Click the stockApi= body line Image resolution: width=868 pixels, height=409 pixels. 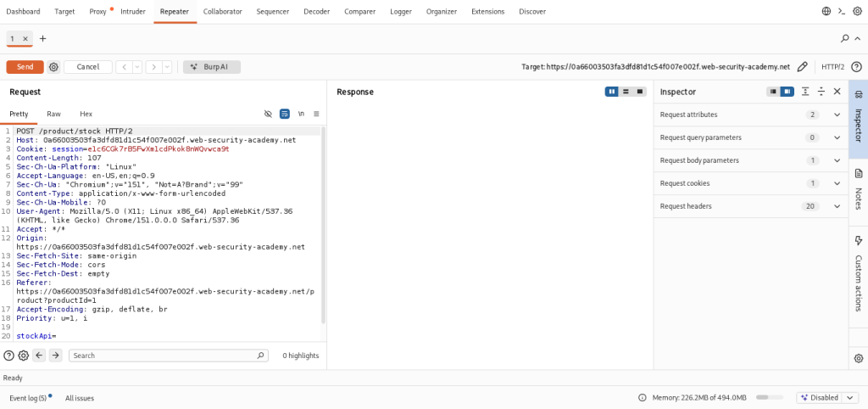[36, 336]
